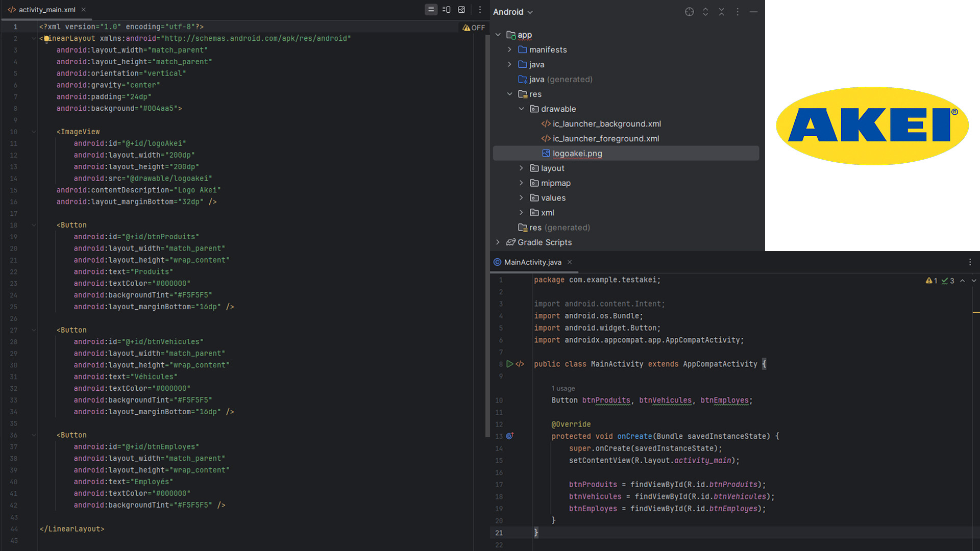Close the activity_main.xml tab
The height and width of the screenshot is (551, 980).
[x=83, y=10]
